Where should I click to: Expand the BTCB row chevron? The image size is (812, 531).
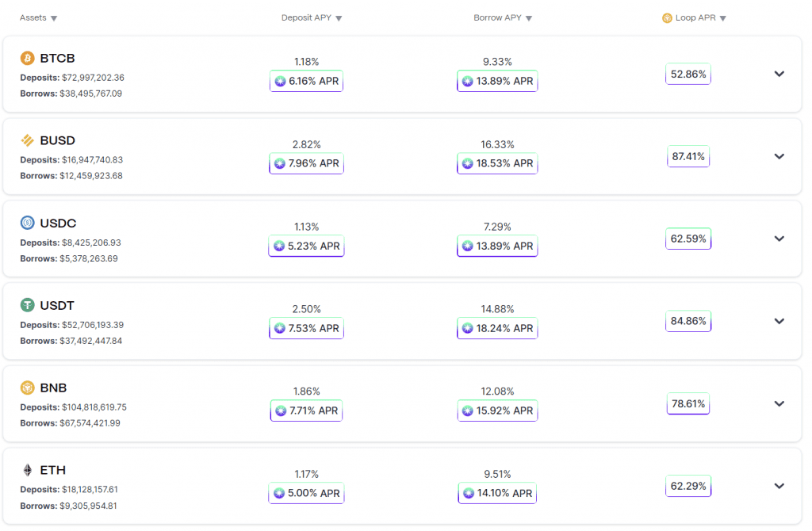coord(779,74)
